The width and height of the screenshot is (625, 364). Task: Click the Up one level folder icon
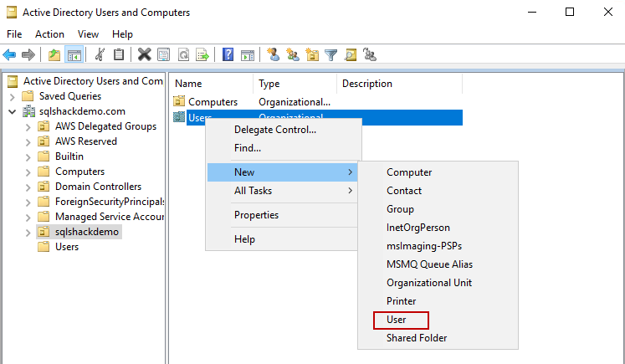point(54,55)
